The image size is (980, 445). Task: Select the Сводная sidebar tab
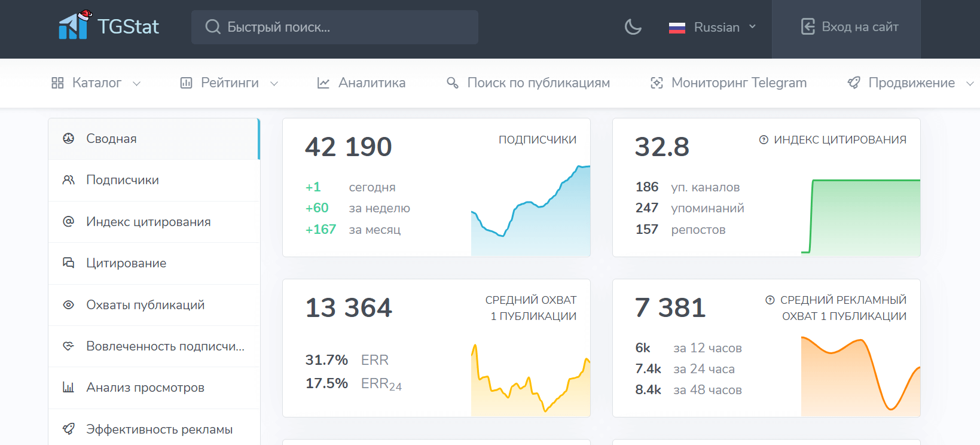tap(154, 139)
